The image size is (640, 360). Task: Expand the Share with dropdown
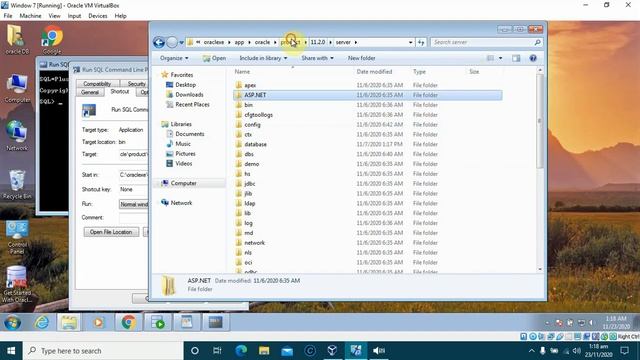[317, 58]
